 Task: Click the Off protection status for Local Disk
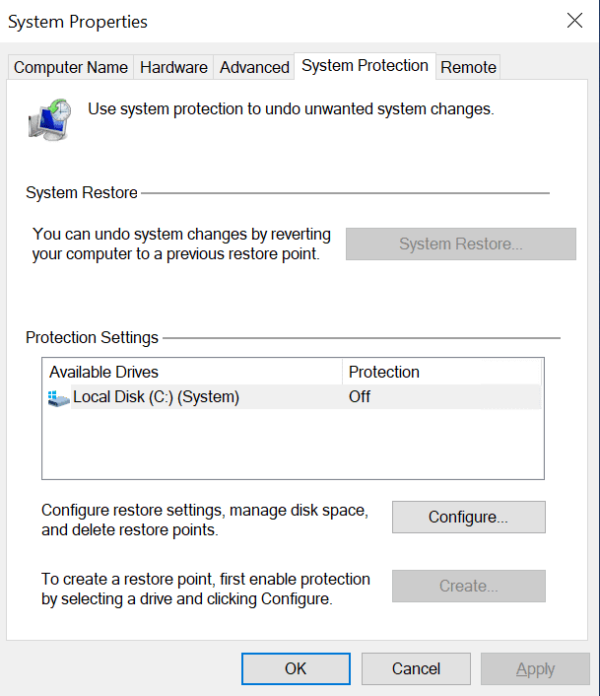point(360,397)
